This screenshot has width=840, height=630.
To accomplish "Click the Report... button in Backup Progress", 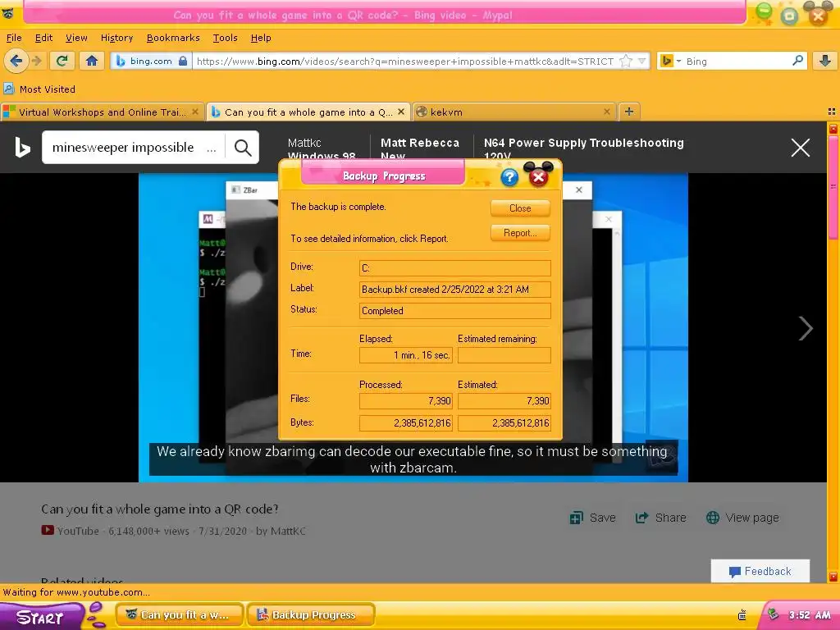I will click(x=520, y=233).
